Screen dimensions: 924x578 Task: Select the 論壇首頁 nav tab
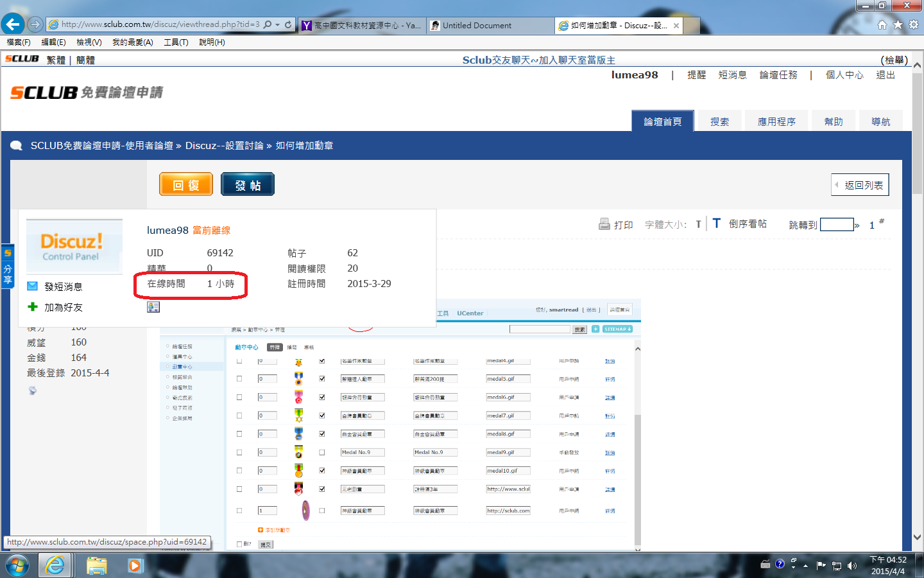663,121
